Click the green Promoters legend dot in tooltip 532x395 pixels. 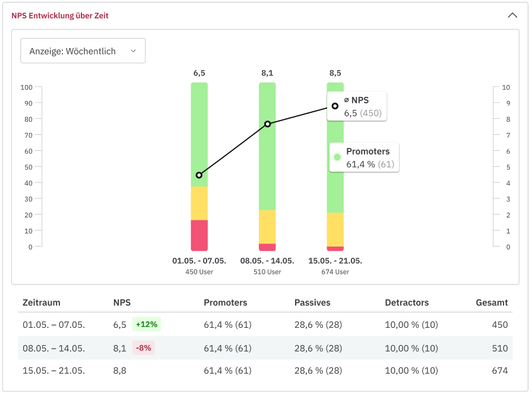point(337,157)
